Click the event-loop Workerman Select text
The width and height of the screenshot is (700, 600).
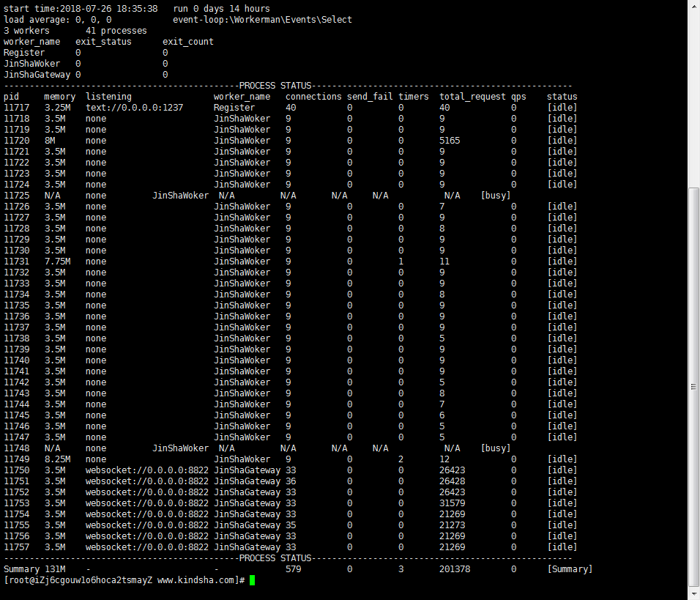(262, 20)
